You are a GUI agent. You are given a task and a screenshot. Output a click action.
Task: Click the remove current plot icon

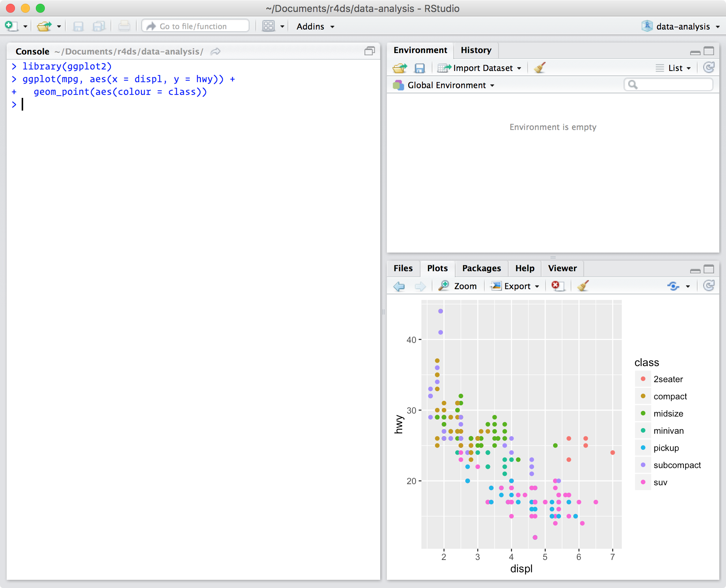[x=558, y=286]
